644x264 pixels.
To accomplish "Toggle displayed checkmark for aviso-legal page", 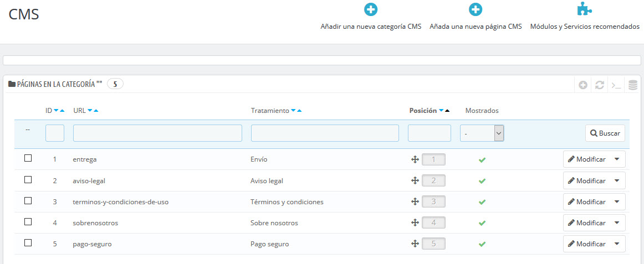I will pos(482,181).
